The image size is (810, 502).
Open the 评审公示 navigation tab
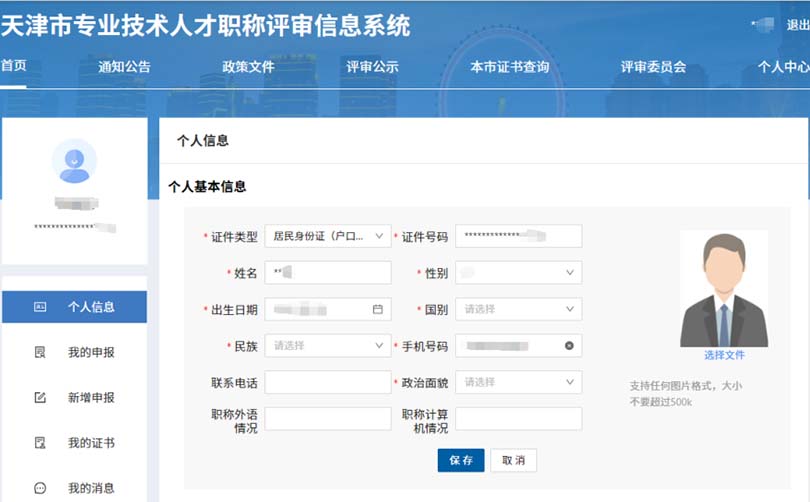(372, 67)
